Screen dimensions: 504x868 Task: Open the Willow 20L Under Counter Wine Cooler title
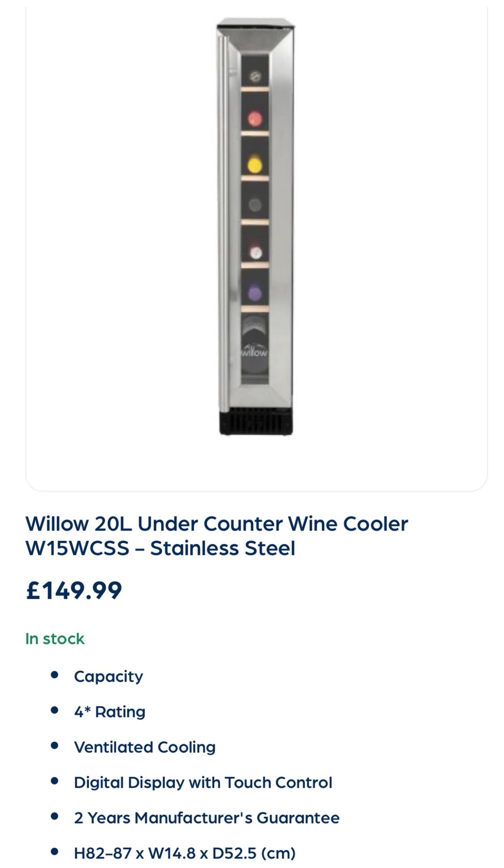coord(216,523)
